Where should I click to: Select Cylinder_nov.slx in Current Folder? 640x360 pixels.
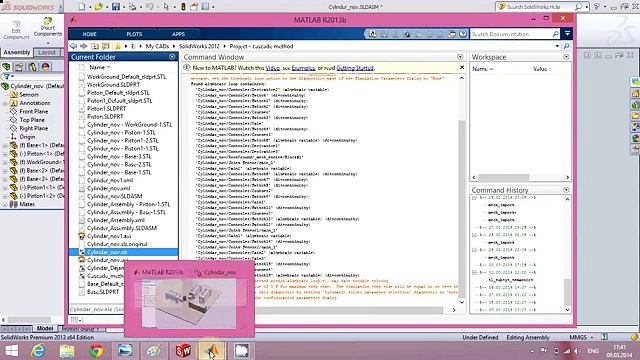[x=123, y=252]
